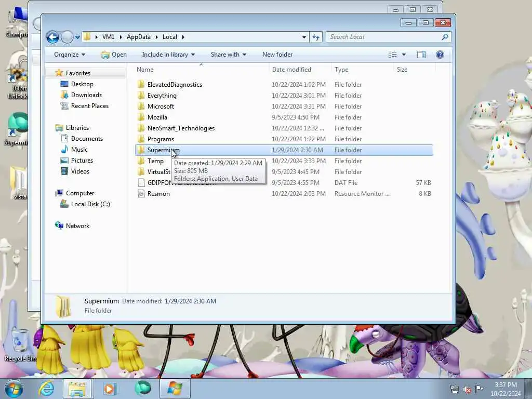Screen dimensions: 532x399
Task: Select Network in navigation pane
Action: (77, 225)
